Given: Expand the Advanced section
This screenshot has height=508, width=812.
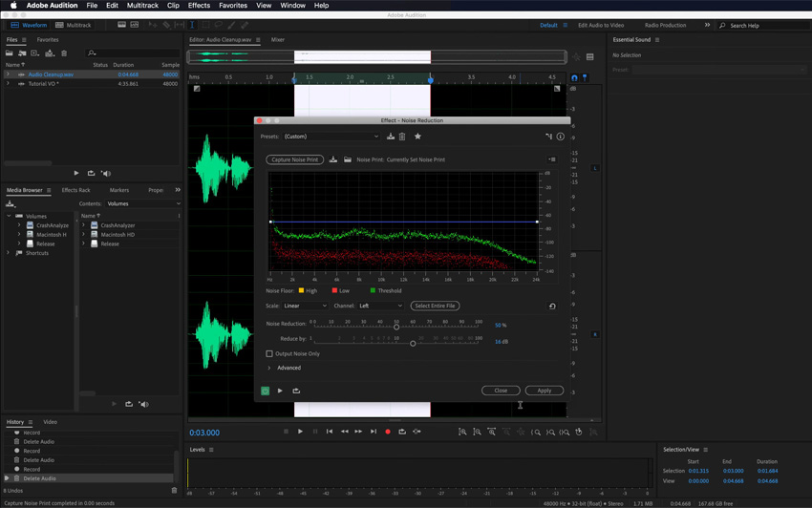Looking at the screenshot, I should coord(269,368).
